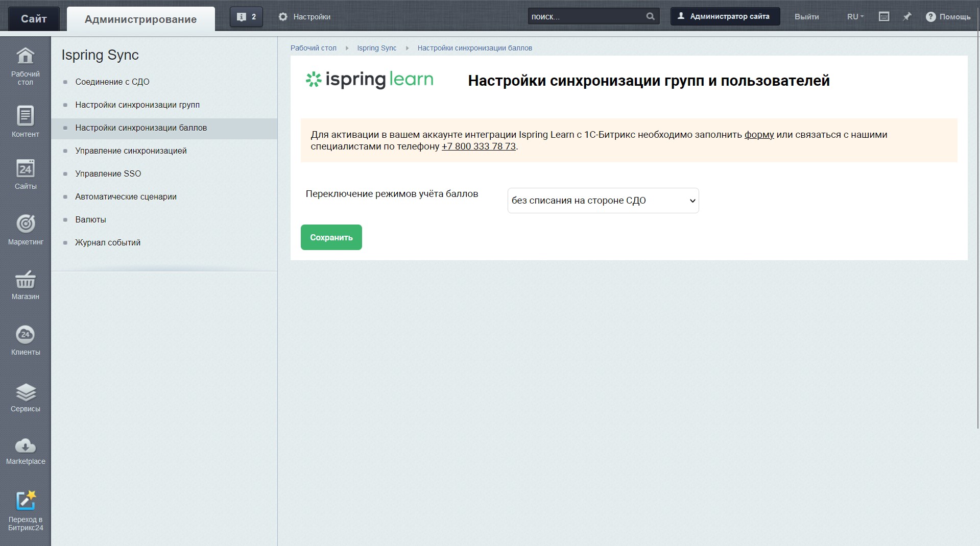Open Журнал событий in the sidebar

click(x=108, y=242)
